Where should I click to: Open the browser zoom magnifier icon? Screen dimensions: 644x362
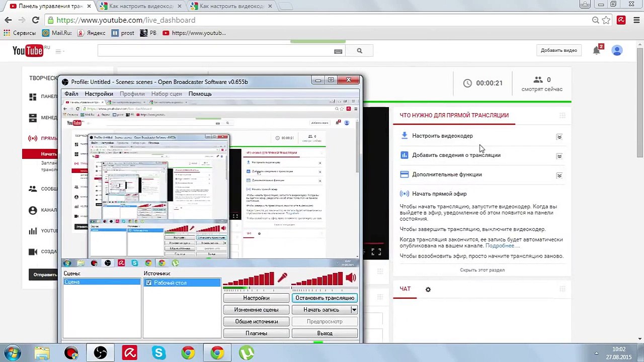click(x=595, y=20)
